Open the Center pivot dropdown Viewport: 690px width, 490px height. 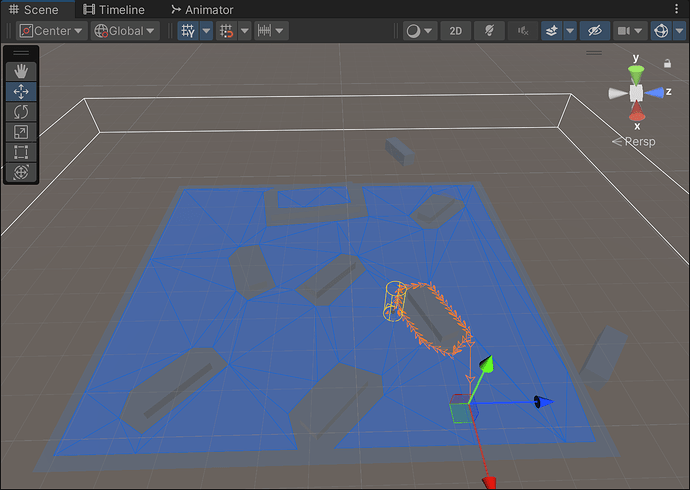click(x=51, y=31)
